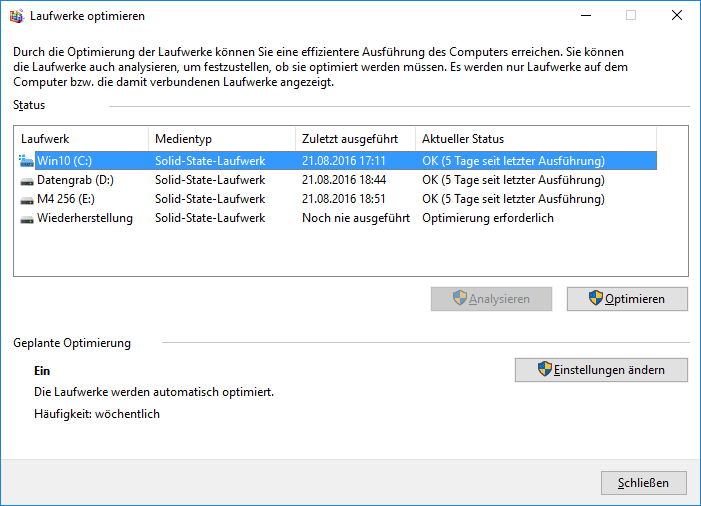Click the 21.08.2016 17:11 date cell

pos(343,161)
